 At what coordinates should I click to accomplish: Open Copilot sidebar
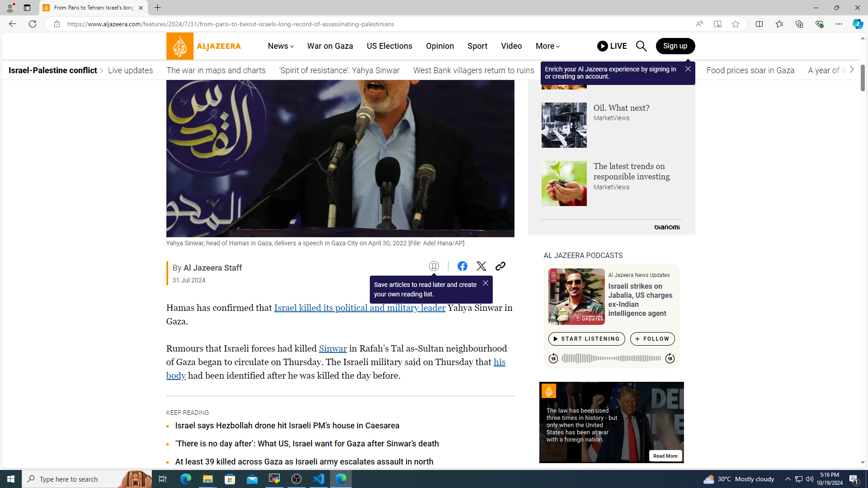[x=858, y=24]
